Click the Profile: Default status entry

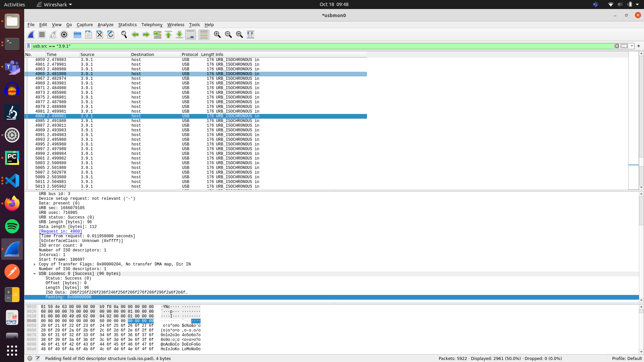[627, 358]
